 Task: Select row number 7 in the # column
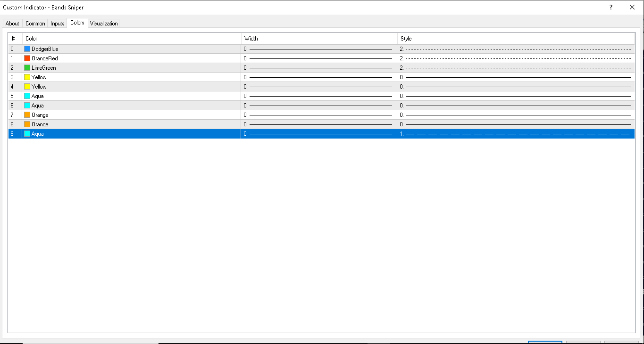(15, 115)
